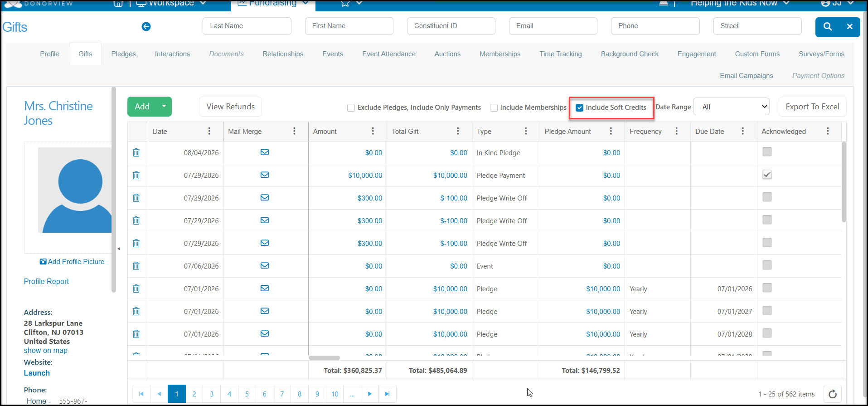868x406 pixels.
Task: Select the Relationships tab
Action: pos(283,54)
